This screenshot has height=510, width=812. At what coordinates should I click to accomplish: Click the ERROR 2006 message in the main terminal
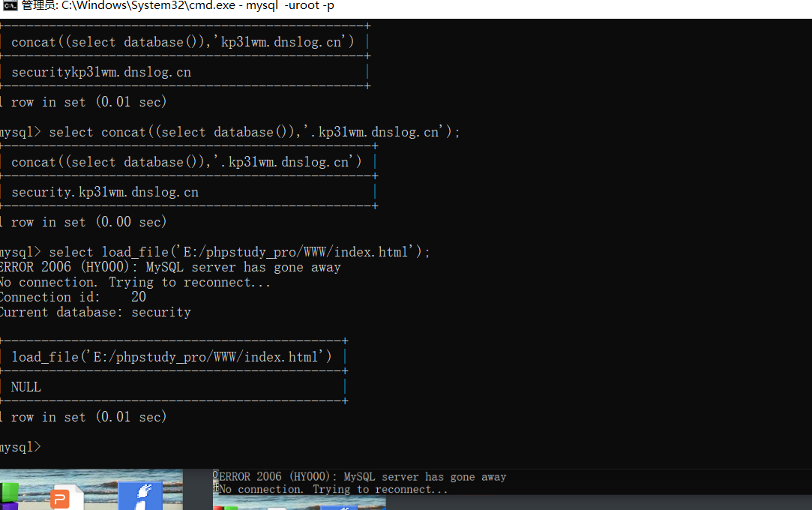170,267
